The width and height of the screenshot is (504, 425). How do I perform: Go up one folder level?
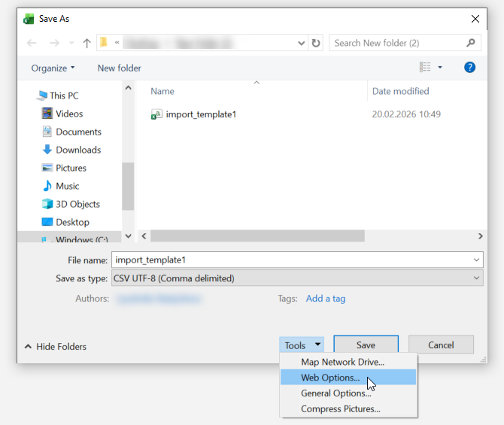point(87,43)
